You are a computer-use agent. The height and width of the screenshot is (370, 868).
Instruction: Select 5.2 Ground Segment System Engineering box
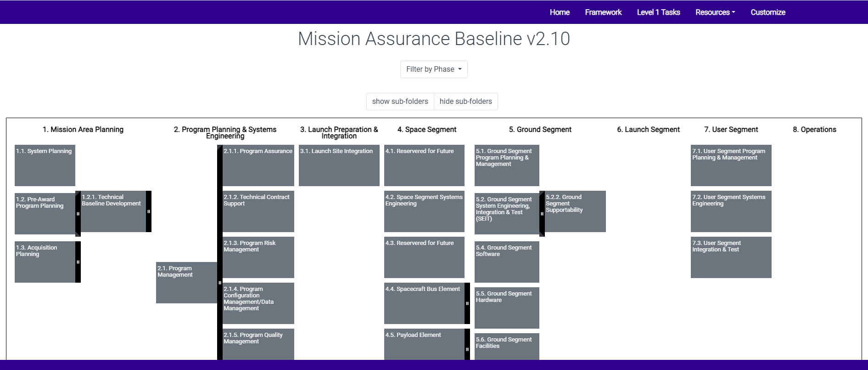click(507, 214)
